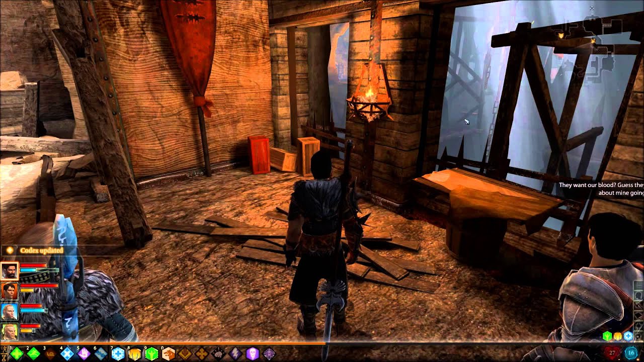Drink lyrium potion showing 16
The image size is (644, 362).
pyautogui.click(x=631, y=353)
